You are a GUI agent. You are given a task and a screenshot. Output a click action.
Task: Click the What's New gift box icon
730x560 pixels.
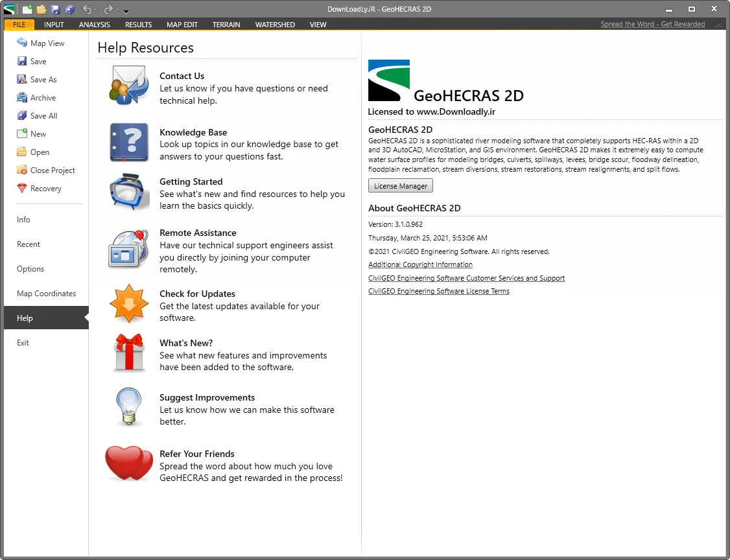(x=129, y=353)
